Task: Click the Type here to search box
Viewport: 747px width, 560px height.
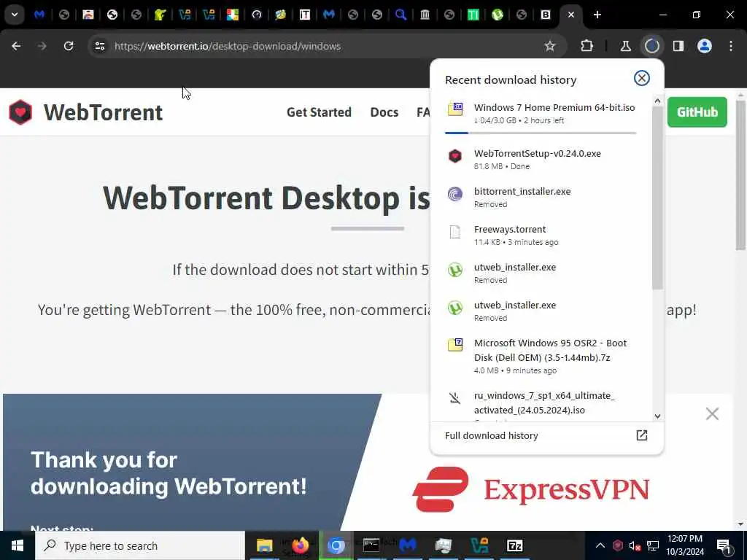Action: pos(140,545)
